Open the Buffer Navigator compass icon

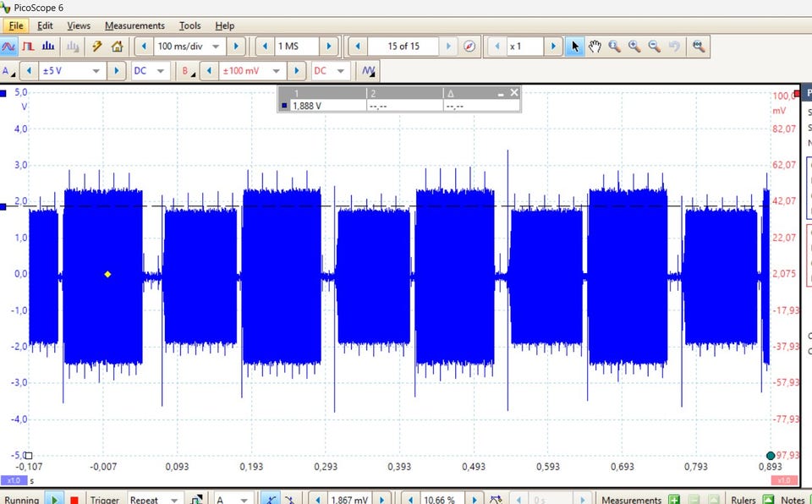(x=470, y=47)
